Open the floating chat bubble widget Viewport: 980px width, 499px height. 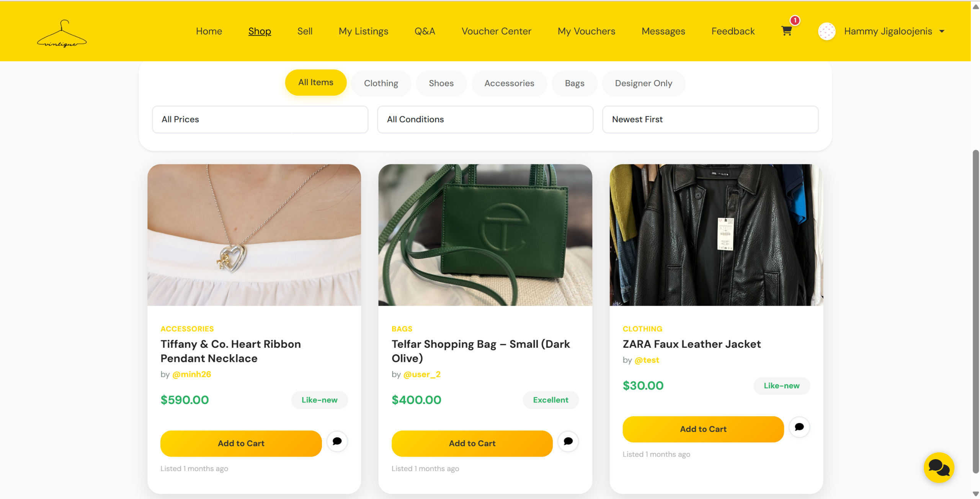coord(939,468)
